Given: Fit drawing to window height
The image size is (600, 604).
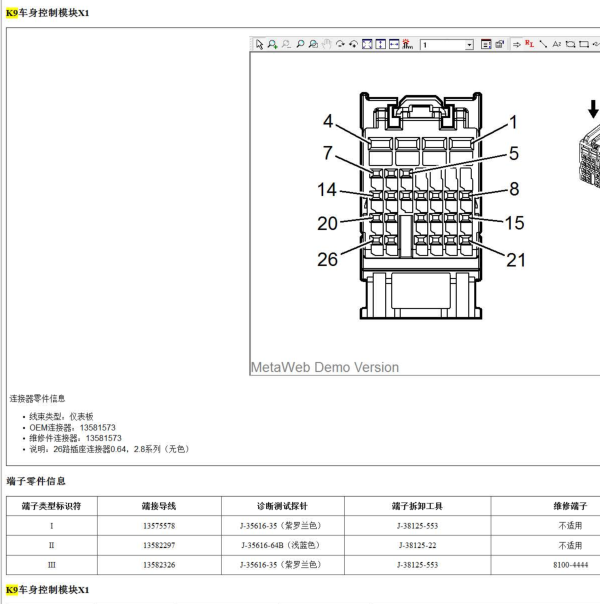Looking at the screenshot, I should [380, 44].
